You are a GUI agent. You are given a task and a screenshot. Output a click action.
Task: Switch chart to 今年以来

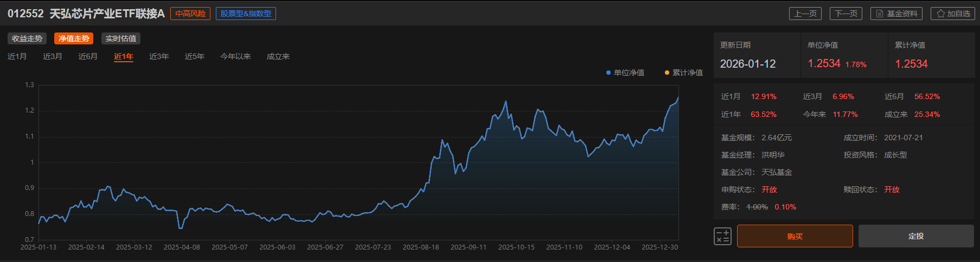coord(235,56)
